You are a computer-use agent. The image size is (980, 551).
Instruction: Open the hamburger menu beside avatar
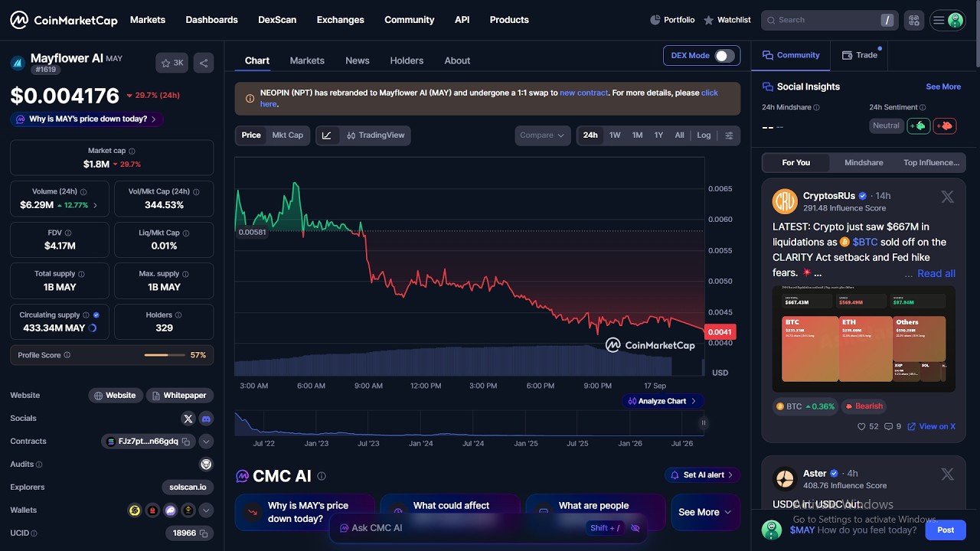coord(939,21)
